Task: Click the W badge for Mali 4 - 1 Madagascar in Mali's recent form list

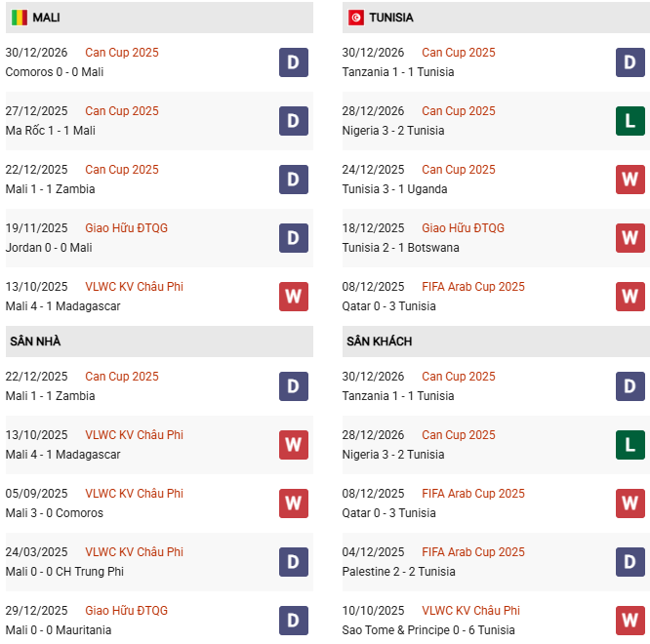Action: 294,297
